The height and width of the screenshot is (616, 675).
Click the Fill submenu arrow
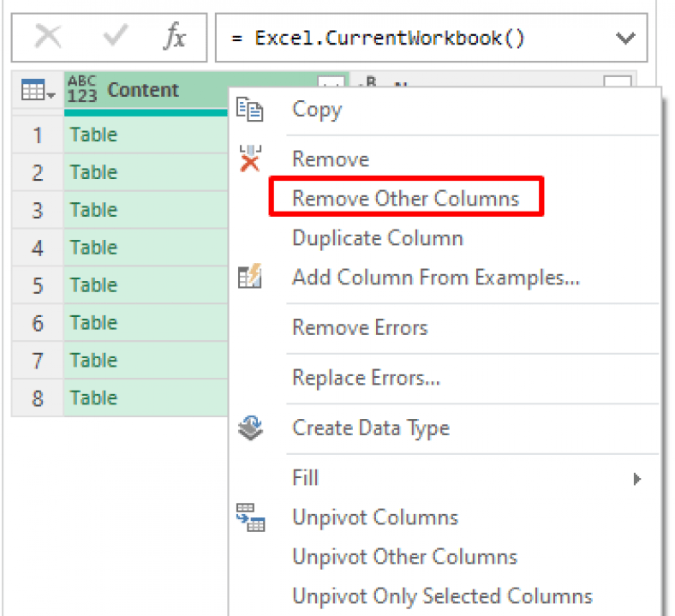tap(637, 479)
